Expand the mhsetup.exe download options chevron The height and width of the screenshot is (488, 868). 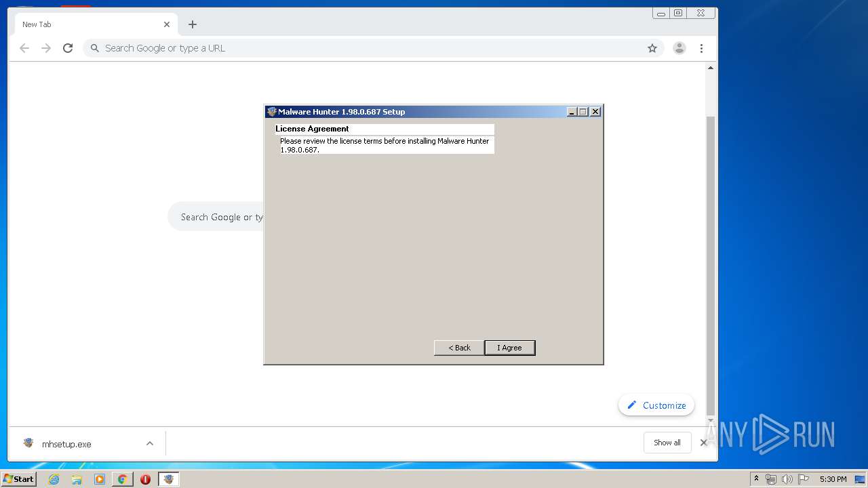[x=150, y=444]
